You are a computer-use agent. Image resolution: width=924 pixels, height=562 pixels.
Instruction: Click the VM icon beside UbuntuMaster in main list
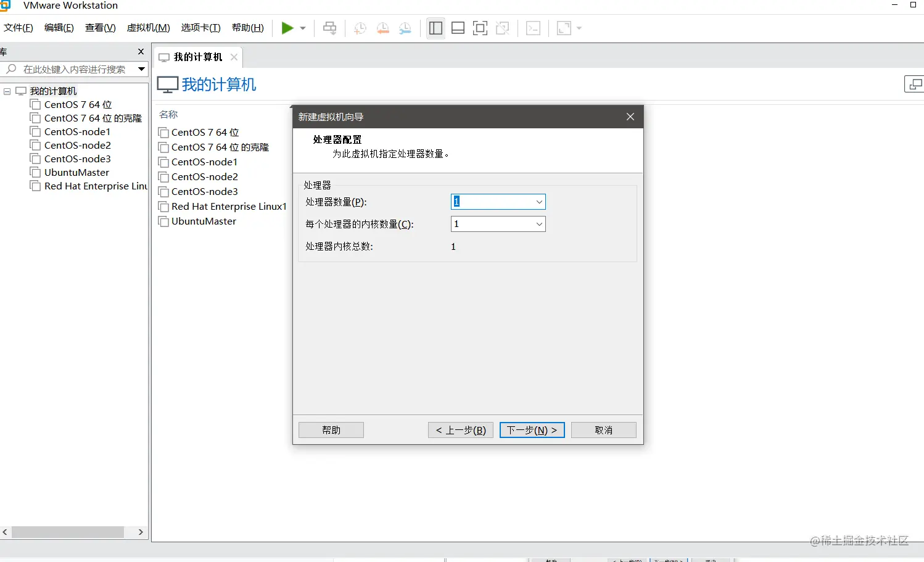[163, 221]
